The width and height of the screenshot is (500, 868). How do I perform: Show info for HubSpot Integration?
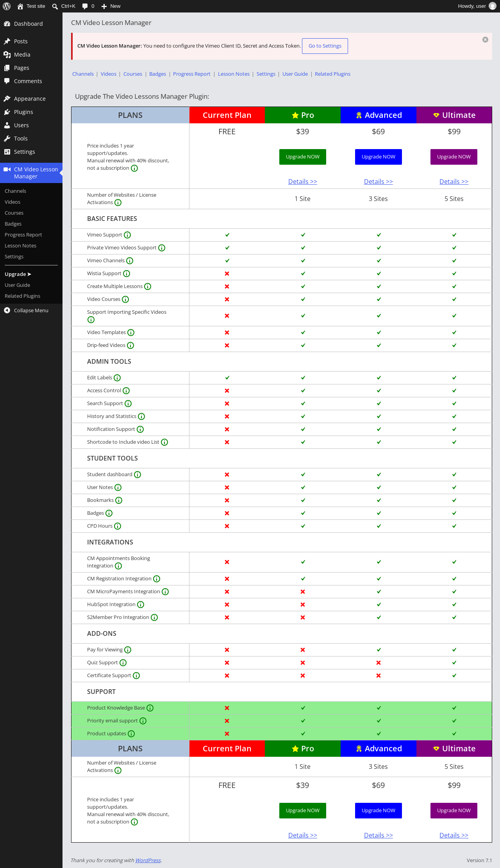pos(141,605)
